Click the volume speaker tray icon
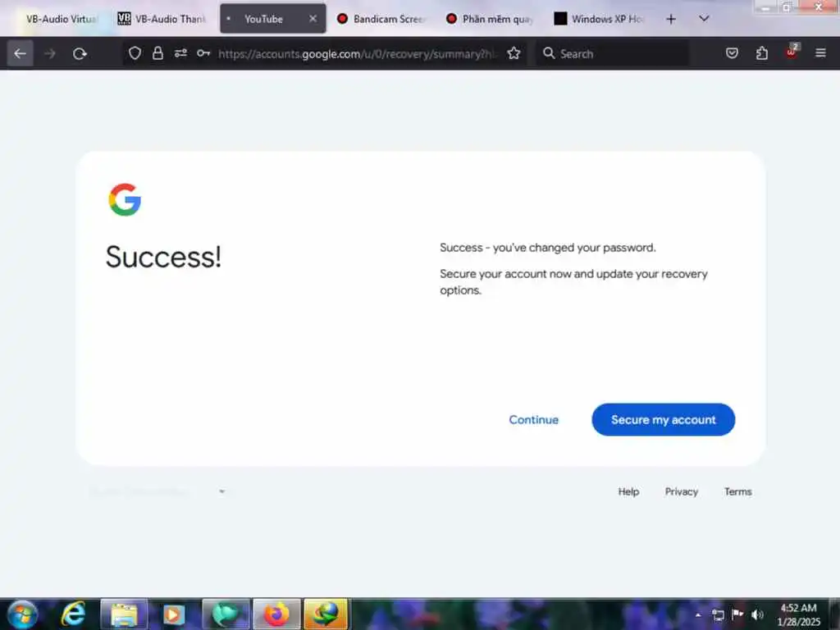The height and width of the screenshot is (630, 840). 757,614
